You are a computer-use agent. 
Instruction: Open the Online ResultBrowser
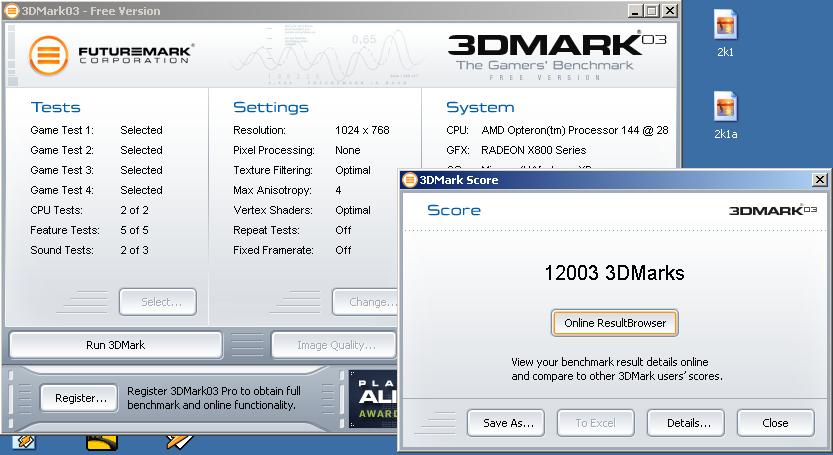pyautogui.click(x=615, y=323)
